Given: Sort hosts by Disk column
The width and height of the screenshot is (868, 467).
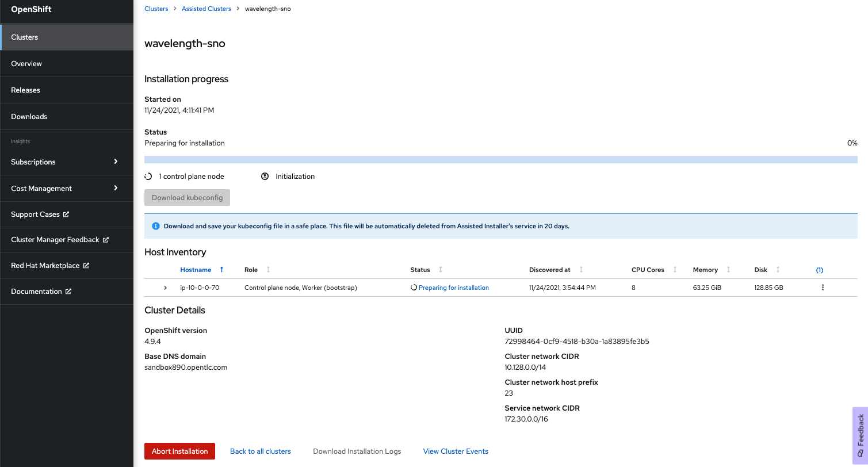Looking at the screenshot, I should coord(778,270).
